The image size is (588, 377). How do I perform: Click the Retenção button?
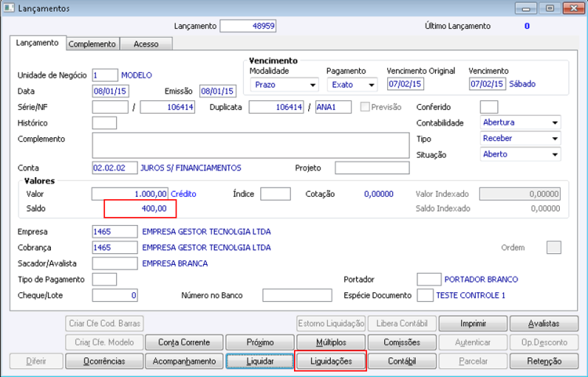[544, 361]
